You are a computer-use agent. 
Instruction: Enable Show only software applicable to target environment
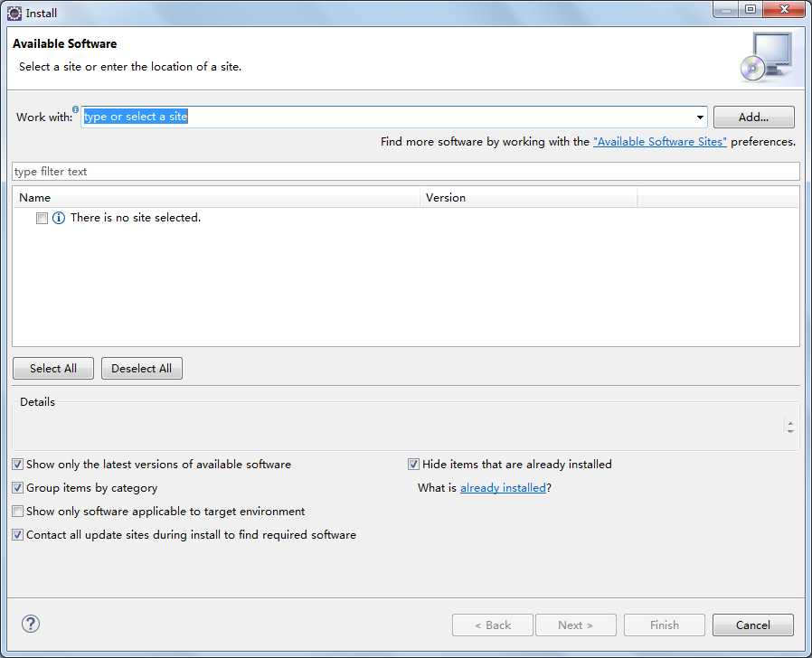point(17,512)
